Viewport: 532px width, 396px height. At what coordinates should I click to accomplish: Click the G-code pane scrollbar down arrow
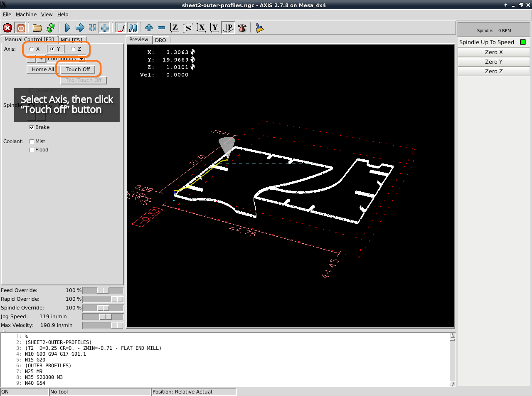pyautogui.click(x=453, y=384)
